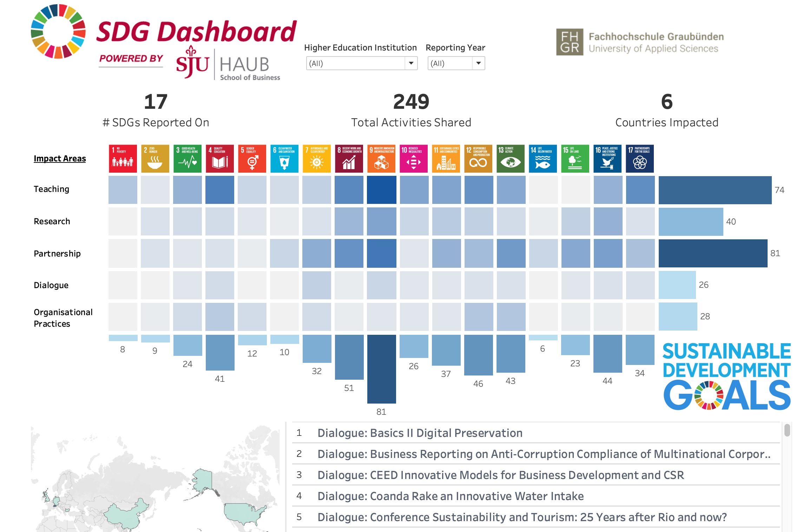Select the Teaching total bar showing 74
The width and height of the screenshot is (802, 532).
715,190
